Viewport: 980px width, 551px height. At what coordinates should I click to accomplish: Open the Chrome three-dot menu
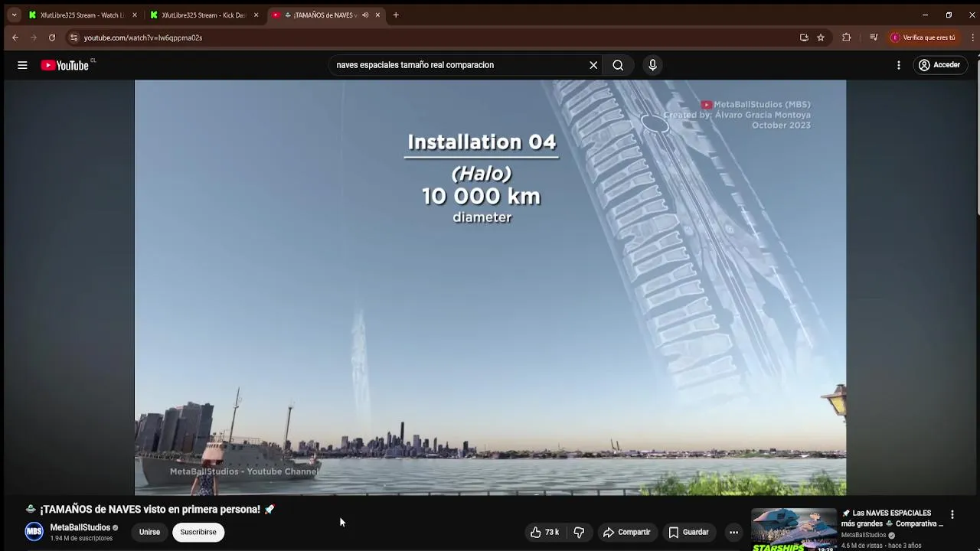pos(972,37)
